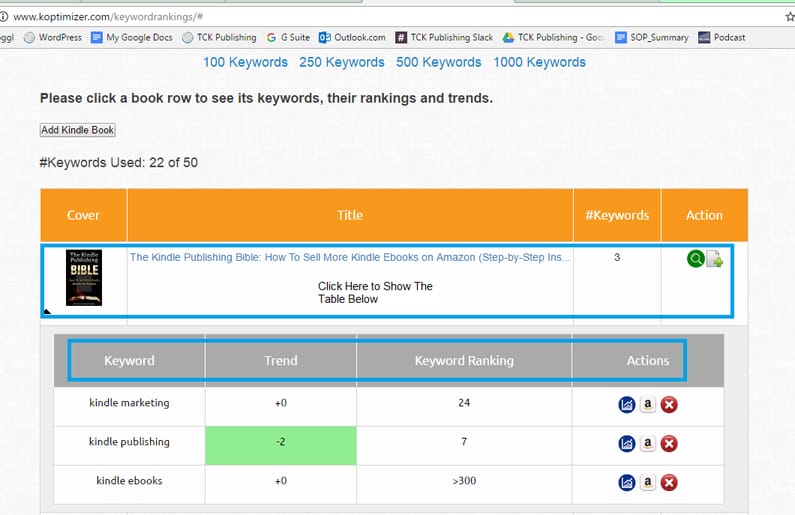Click the +0 trend for kindle ebooks

[280, 481]
